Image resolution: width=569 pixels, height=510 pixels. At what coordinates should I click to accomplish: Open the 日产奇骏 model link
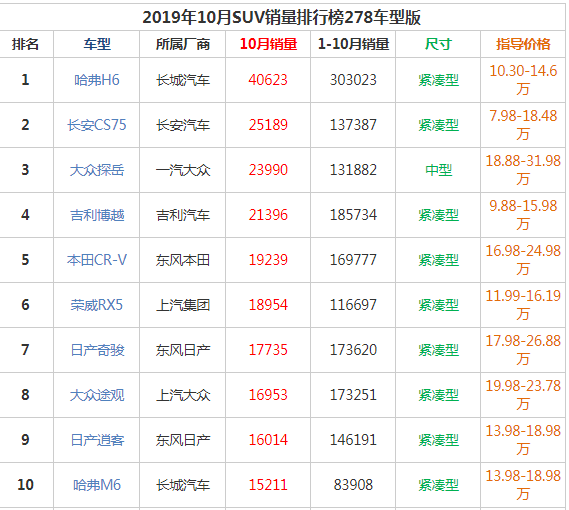(97, 350)
